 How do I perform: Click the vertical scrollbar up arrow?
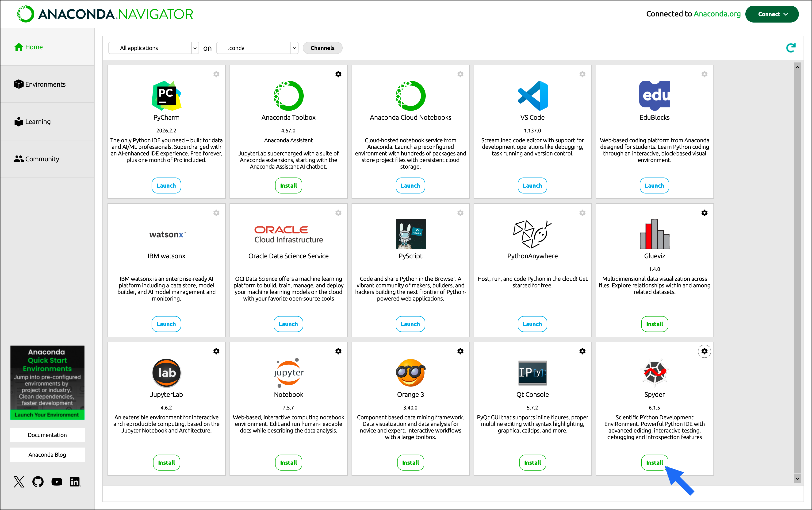coord(797,67)
